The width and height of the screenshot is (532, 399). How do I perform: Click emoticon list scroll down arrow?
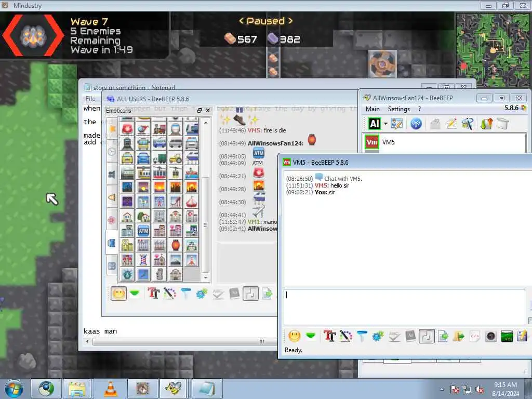pos(206,277)
